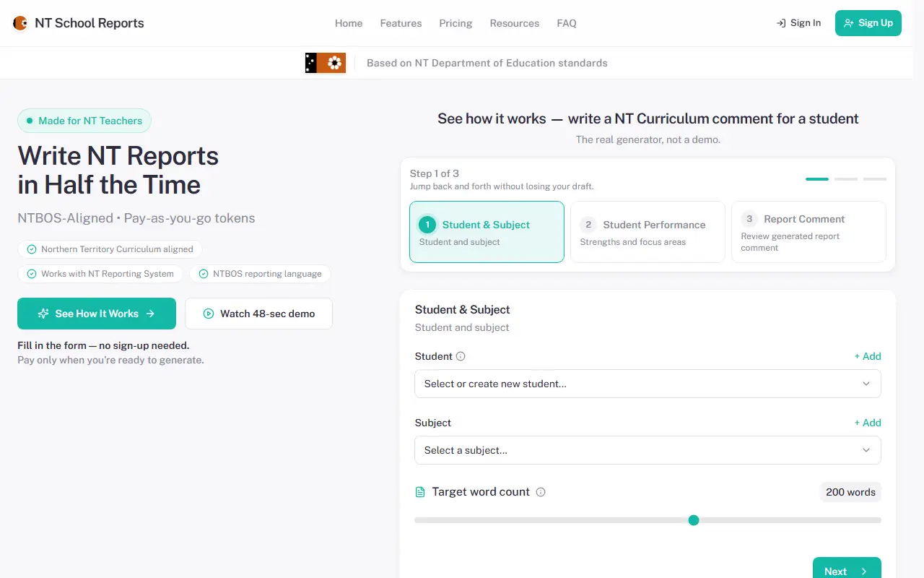Click the word count slider handle
The height and width of the screenshot is (578, 924).
click(694, 520)
